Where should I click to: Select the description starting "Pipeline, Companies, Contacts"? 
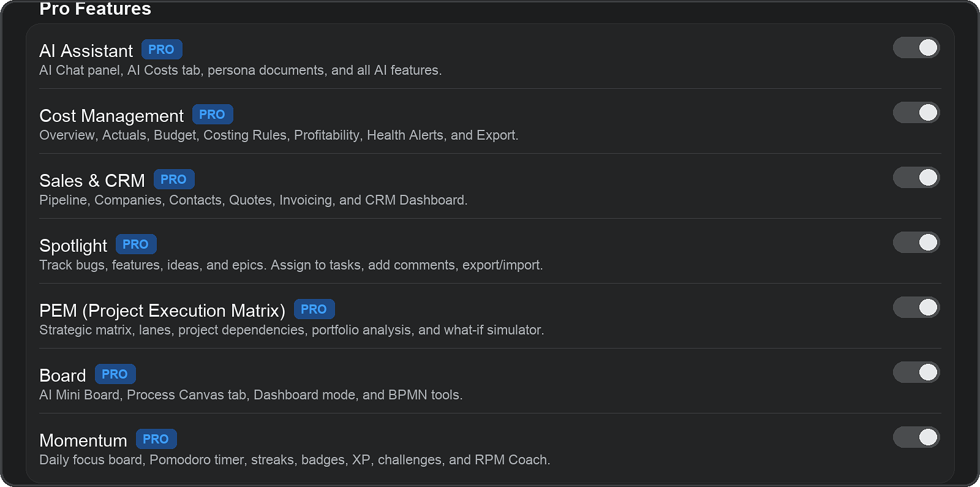(253, 200)
